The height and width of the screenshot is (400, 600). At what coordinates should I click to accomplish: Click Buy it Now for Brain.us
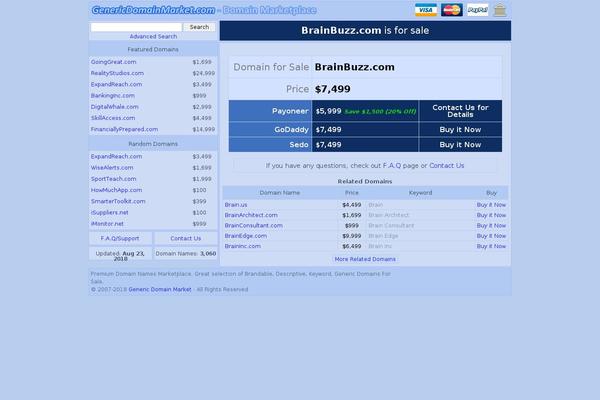[x=491, y=205]
